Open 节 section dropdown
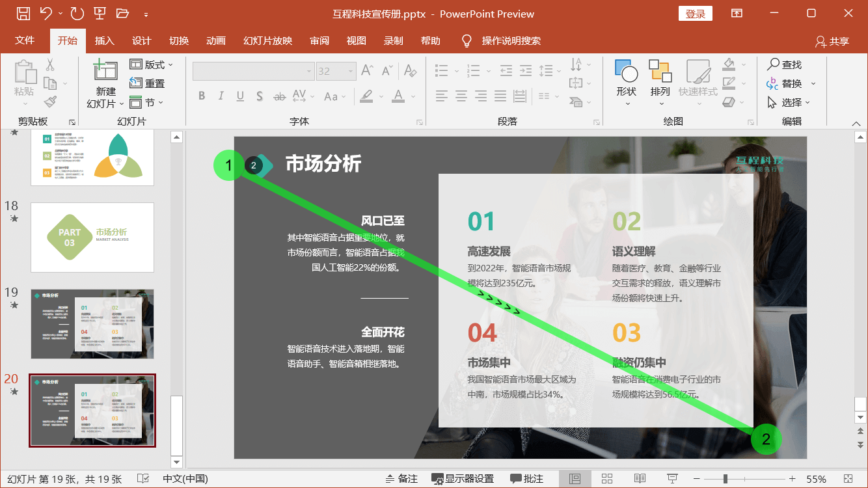 (x=146, y=103)
